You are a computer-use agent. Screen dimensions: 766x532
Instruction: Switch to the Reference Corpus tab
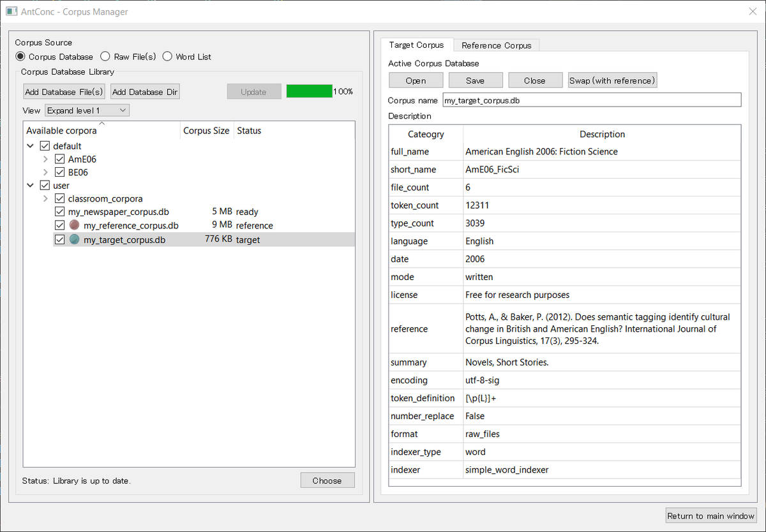coord(497,45)
